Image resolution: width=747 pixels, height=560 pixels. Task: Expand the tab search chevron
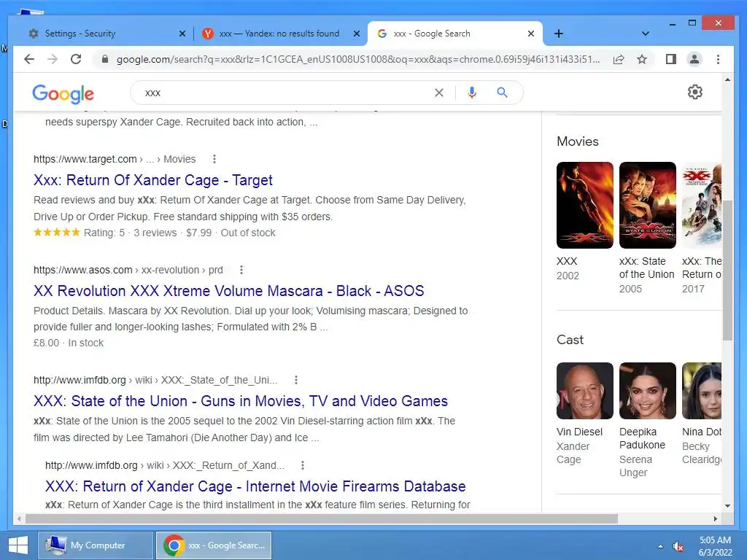tap(645, 34)
